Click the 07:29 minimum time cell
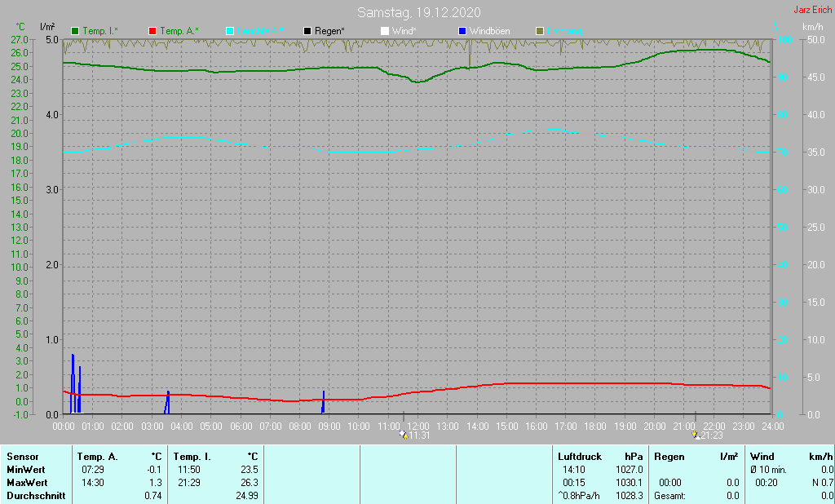 click(x=93, y=470)
